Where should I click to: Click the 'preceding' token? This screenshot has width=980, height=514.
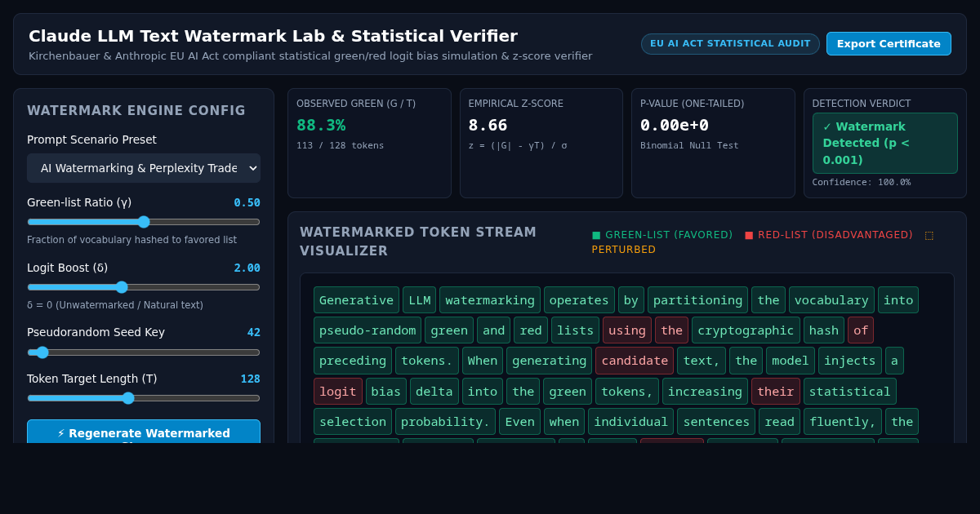[353, 361]
